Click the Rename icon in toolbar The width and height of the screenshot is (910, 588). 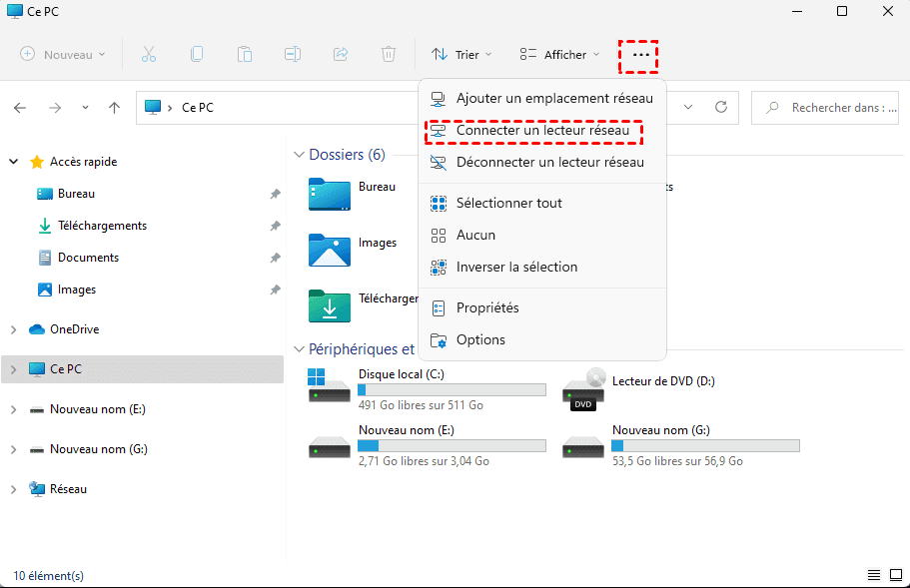[x=293, y=54]
